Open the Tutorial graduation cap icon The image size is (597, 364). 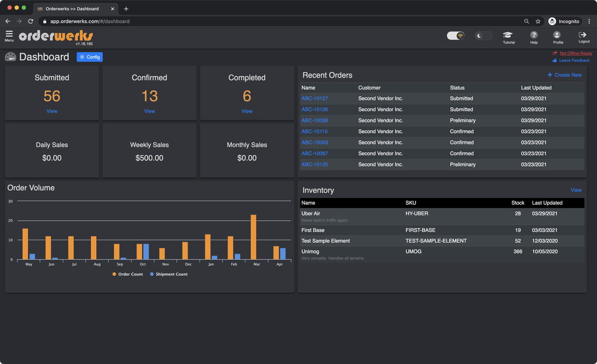508,36
